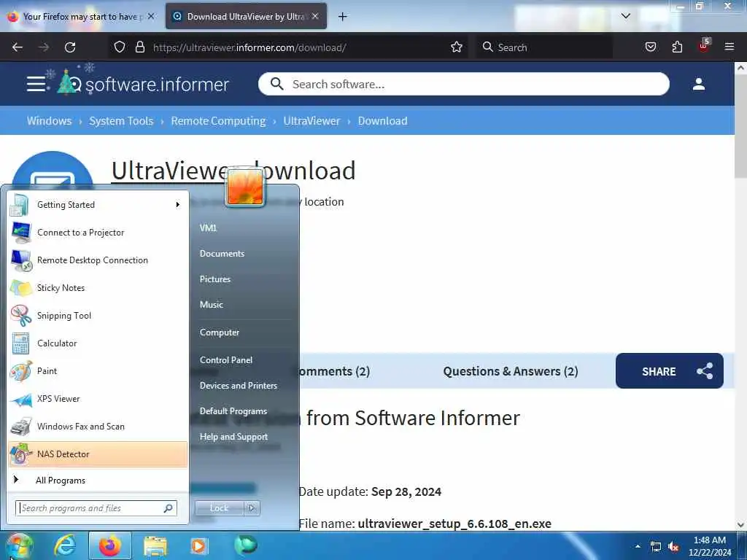Expand All Programs

tap(97, 480)
